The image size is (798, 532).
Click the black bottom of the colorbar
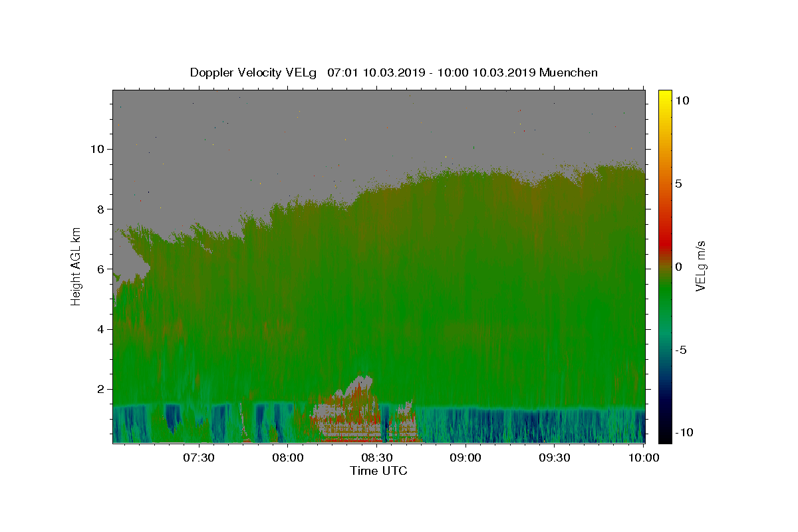click(x=665, y=439)
